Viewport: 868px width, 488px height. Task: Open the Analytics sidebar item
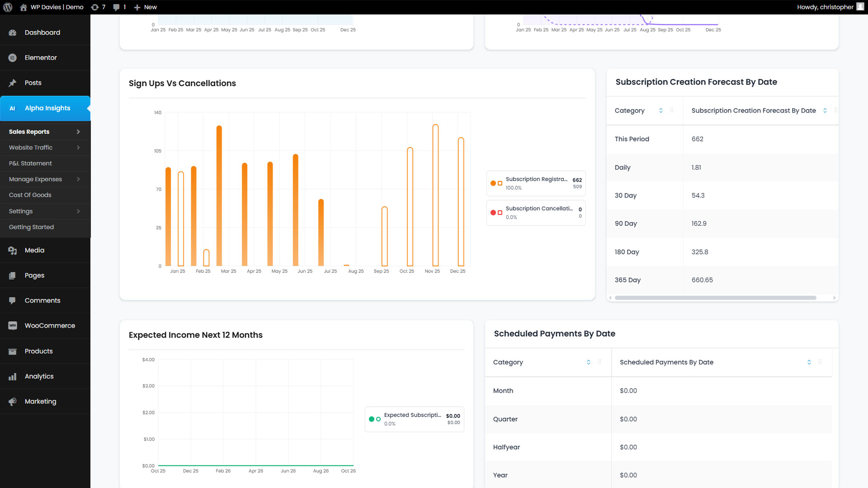(x=39, y=376)
